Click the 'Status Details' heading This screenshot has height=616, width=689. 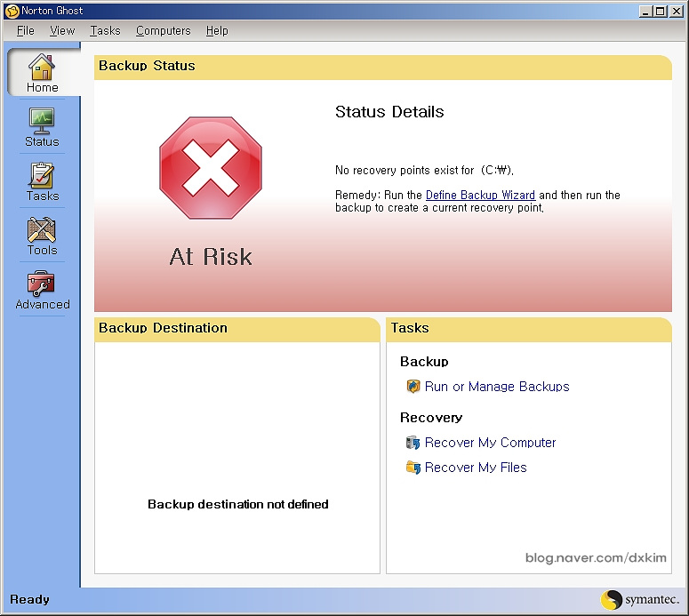click(x=389, y=112)
